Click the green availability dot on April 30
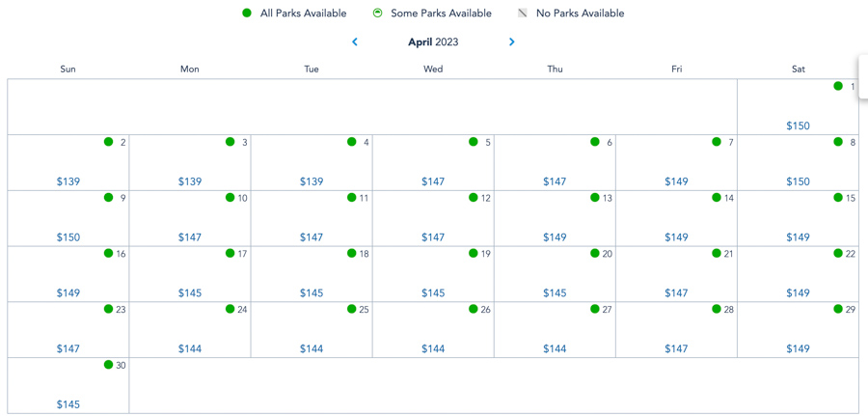This screenshot has height=416, width=868. 109,365
